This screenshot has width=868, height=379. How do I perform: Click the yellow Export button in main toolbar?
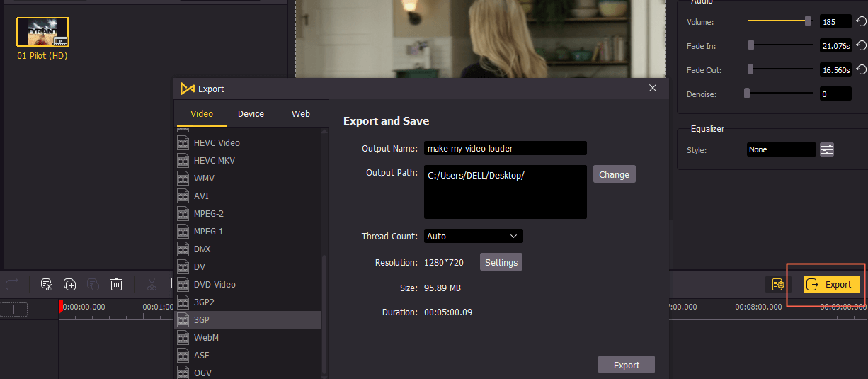[831, 284]
